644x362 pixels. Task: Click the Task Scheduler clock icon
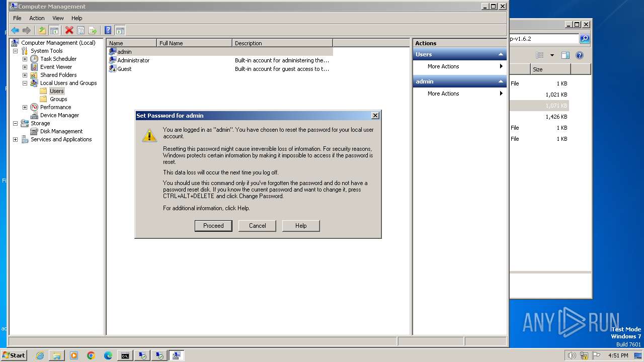tap(34, 59)
